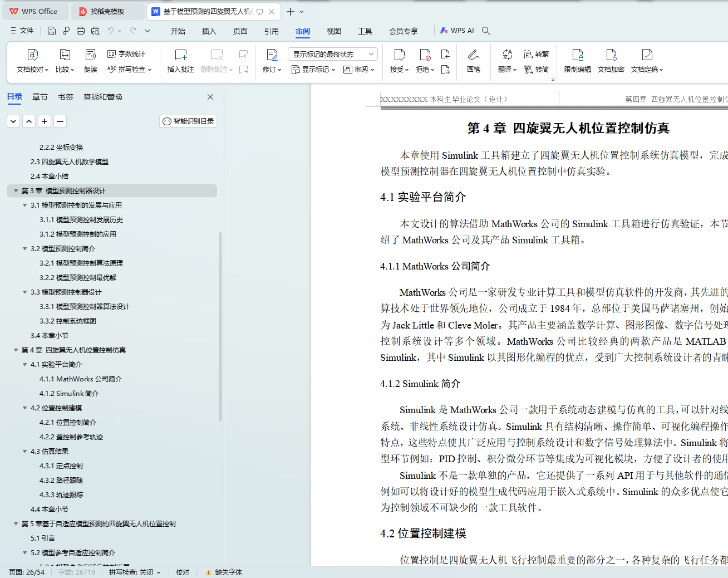Close the navigation pane

tap(210, 97)
